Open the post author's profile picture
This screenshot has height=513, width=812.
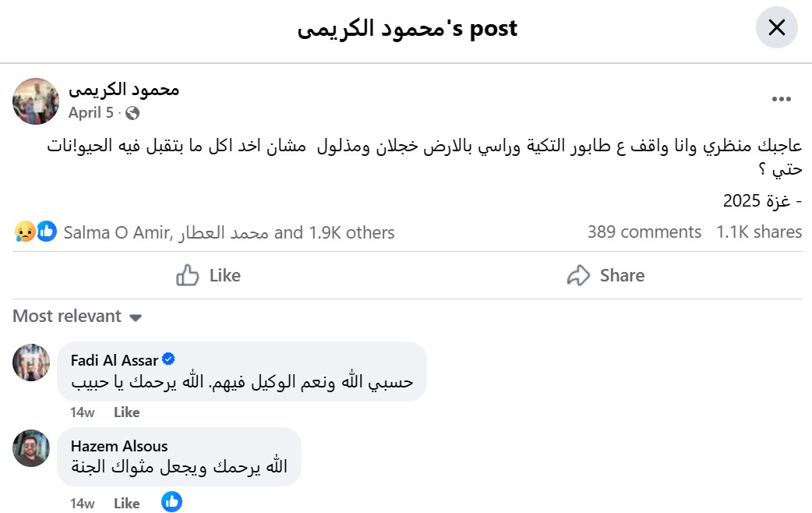[36, 101]
